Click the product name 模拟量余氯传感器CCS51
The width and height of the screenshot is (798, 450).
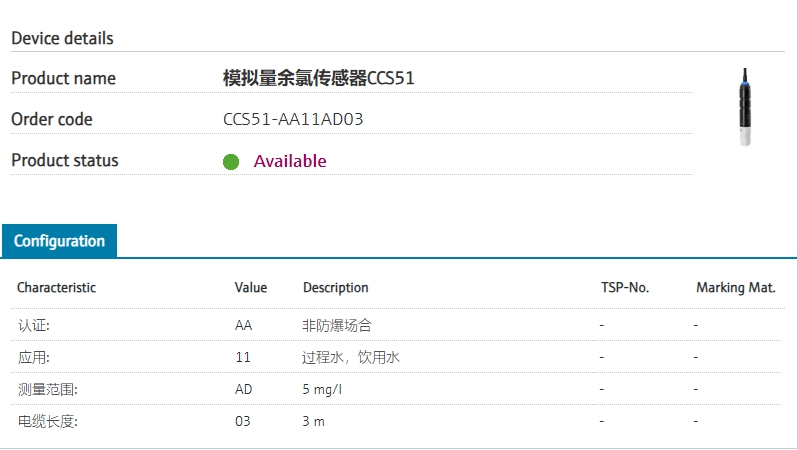click(x=318, y=78)
